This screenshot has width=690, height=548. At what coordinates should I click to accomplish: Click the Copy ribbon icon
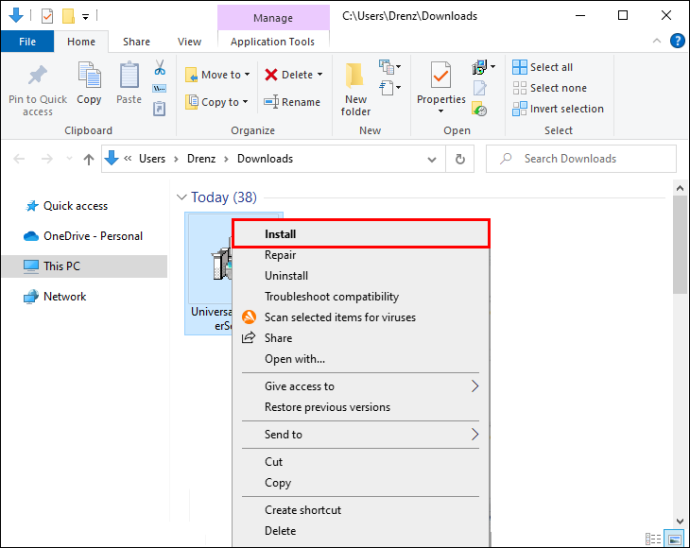pyautogui.click(x=89, y=75)
